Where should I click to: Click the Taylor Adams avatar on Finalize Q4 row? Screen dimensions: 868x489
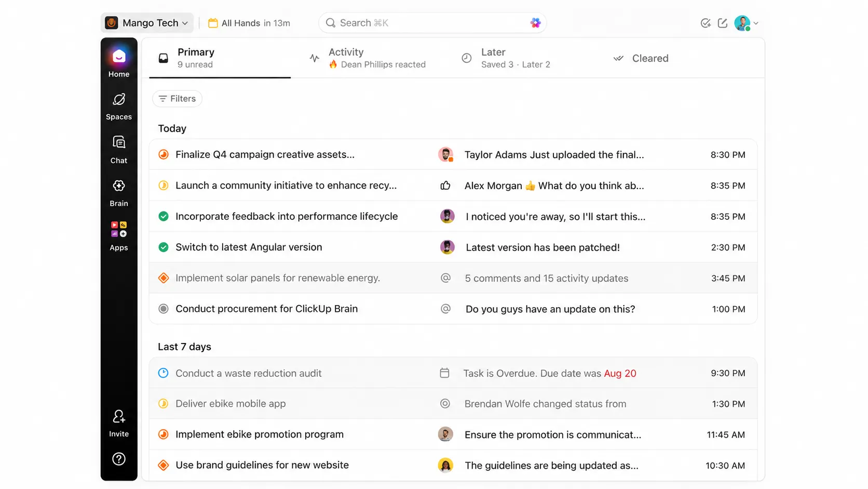click(x=445, y=154)
